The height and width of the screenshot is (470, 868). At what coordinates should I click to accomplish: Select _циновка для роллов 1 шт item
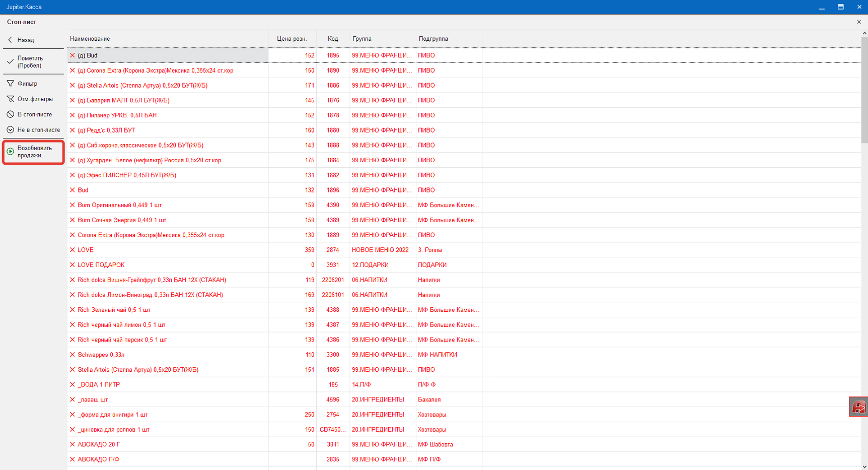[x=114, y=430]
